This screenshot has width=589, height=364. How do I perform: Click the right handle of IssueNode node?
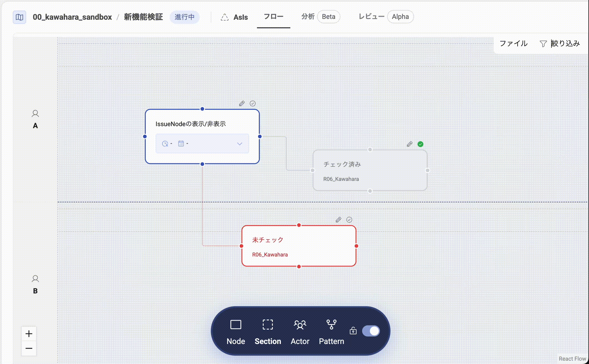pos(260,136)
